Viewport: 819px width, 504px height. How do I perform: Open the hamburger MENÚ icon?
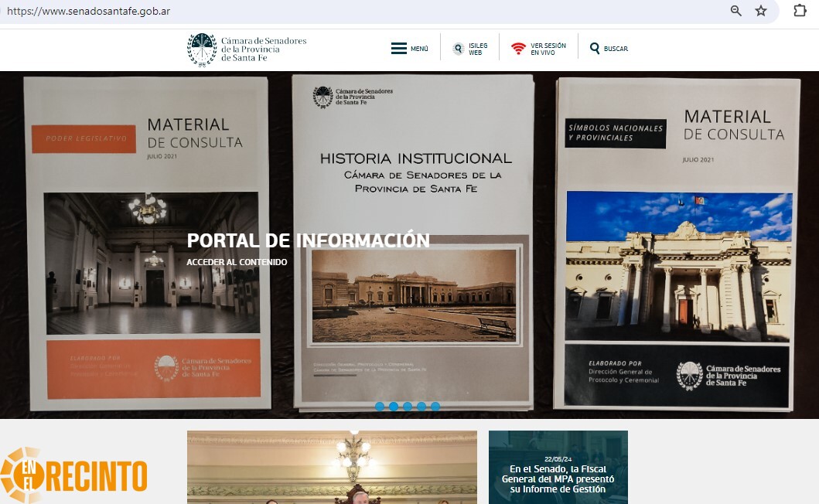[x=398, y=49]
